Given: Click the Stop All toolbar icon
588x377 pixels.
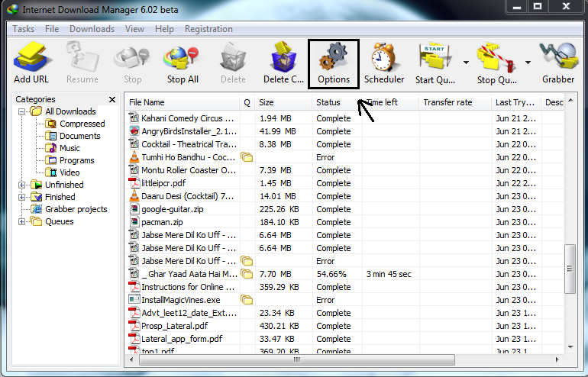Looking at the screenshot, I should [181, 59].
